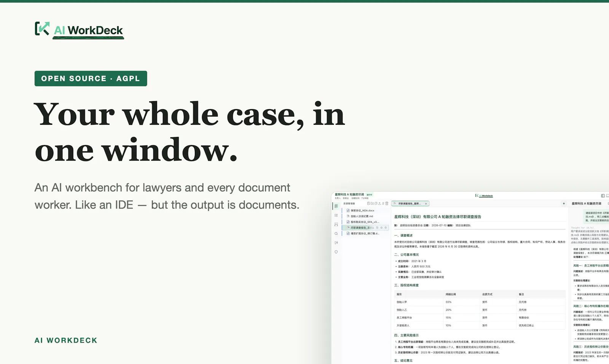Click the AI WORKDECK footer text
The image size is (609, 364).
point(66,340)
